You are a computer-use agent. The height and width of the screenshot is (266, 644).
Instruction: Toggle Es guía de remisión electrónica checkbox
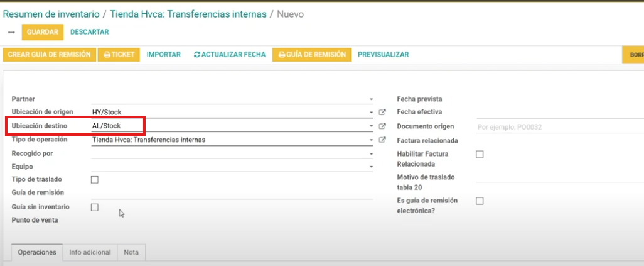(x=480, y=201)
